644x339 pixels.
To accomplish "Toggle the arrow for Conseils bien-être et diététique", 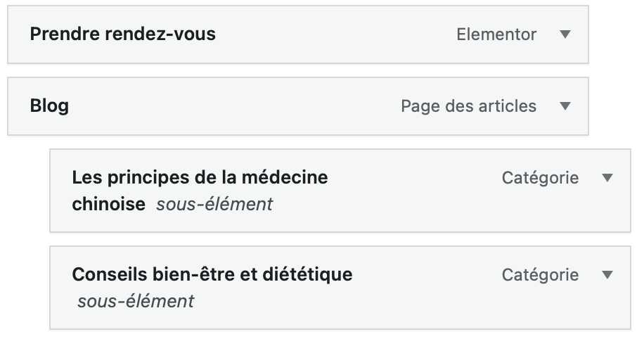I will [x=608, y=275].
